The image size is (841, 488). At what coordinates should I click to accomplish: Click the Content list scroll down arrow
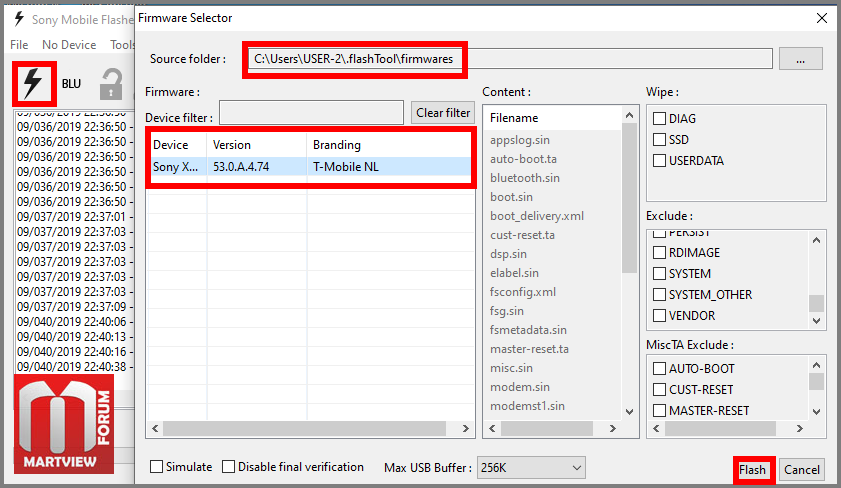[630, 412]
